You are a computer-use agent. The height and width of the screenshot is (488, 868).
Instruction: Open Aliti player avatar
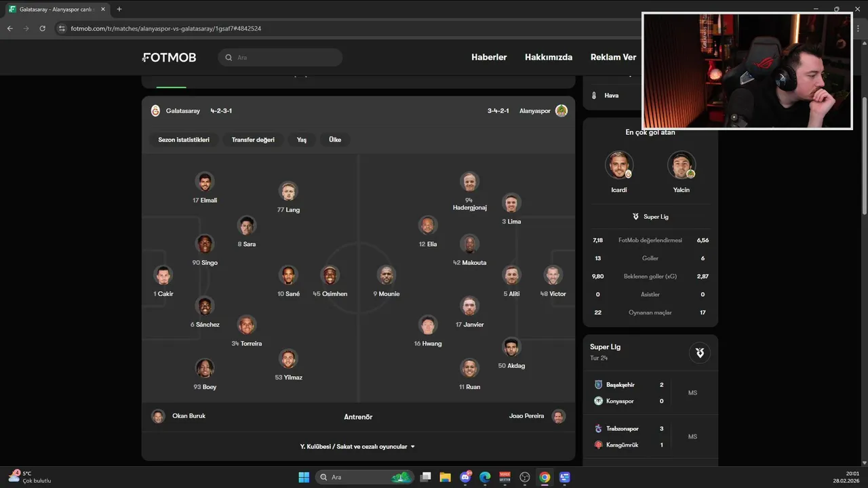(511, 275)
